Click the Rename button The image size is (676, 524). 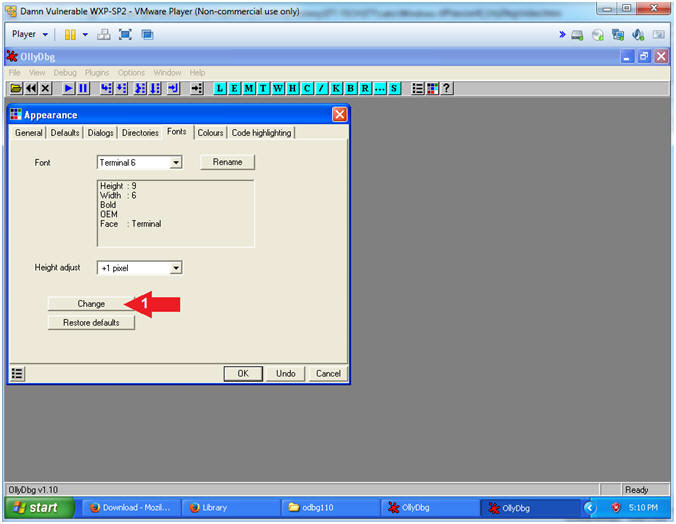228,162
